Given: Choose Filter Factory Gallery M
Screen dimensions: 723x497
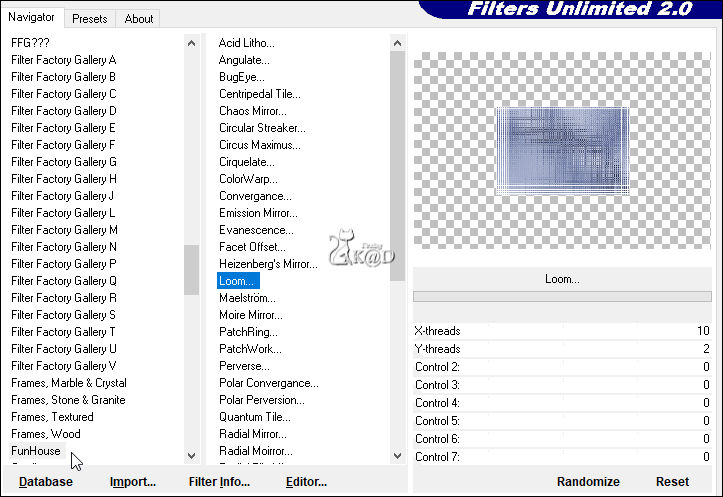Looking at the screenshot, I should [x=64, y=230].
